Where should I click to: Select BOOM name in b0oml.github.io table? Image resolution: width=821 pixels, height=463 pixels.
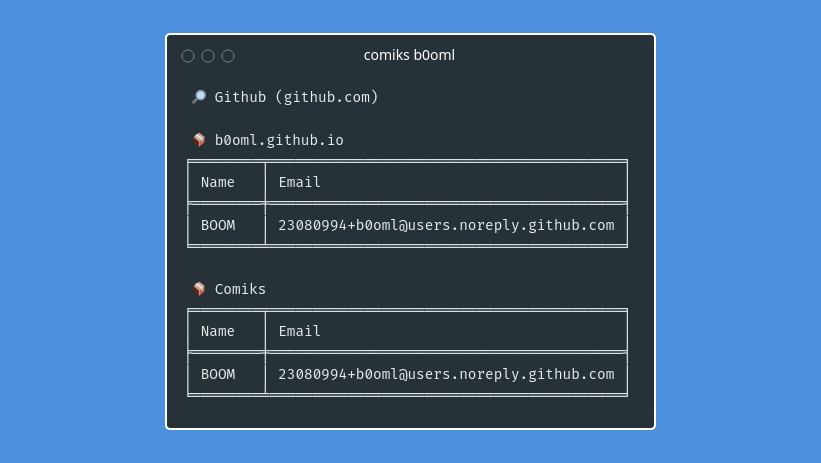point(218,225)
